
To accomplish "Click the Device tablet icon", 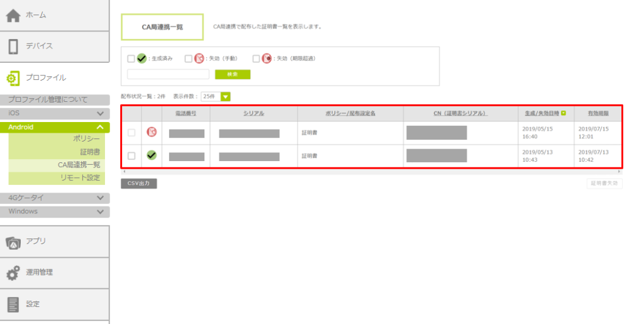I will point(13,47).
